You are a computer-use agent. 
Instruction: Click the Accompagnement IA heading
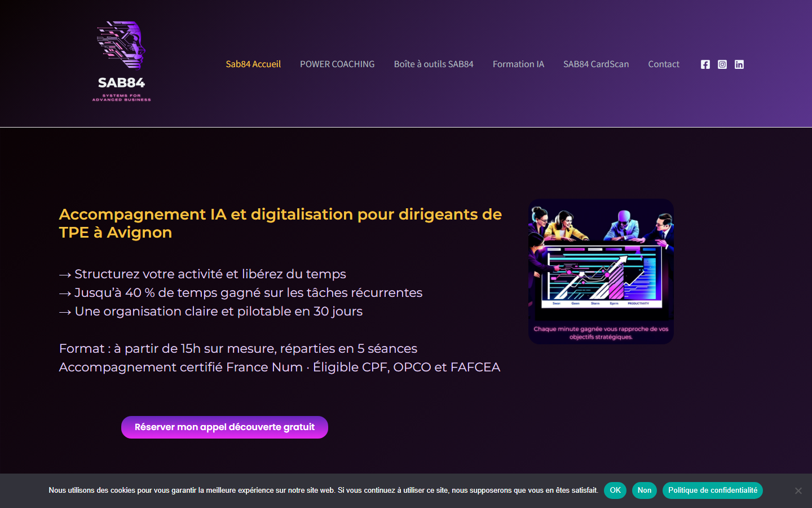click(x=281, y=224)
